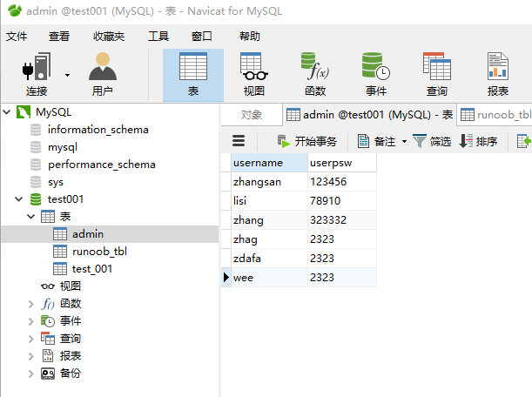This screenshot has width=532, height=397.
Task: Open the connection dropdown arrow beside 连接
Action: [x=68, y=76]
